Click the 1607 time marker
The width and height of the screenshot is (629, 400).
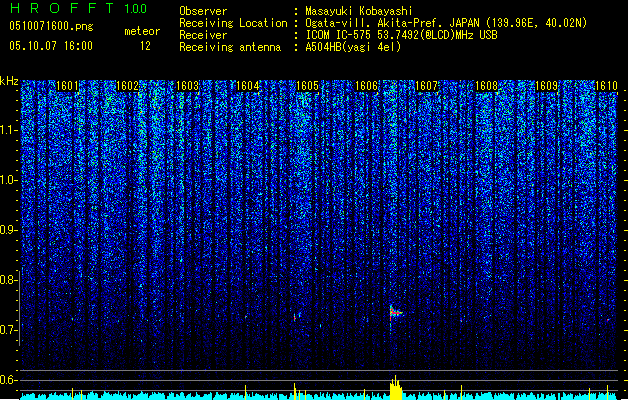pos(426,86)
